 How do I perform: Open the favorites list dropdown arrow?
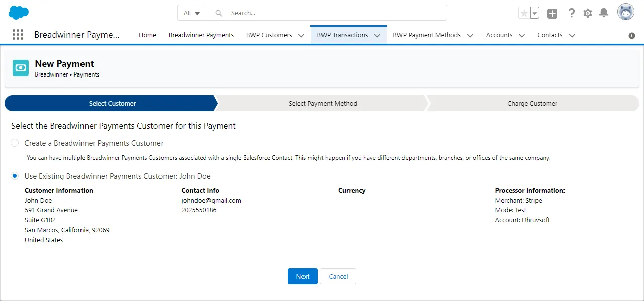(x=535, y=13)
